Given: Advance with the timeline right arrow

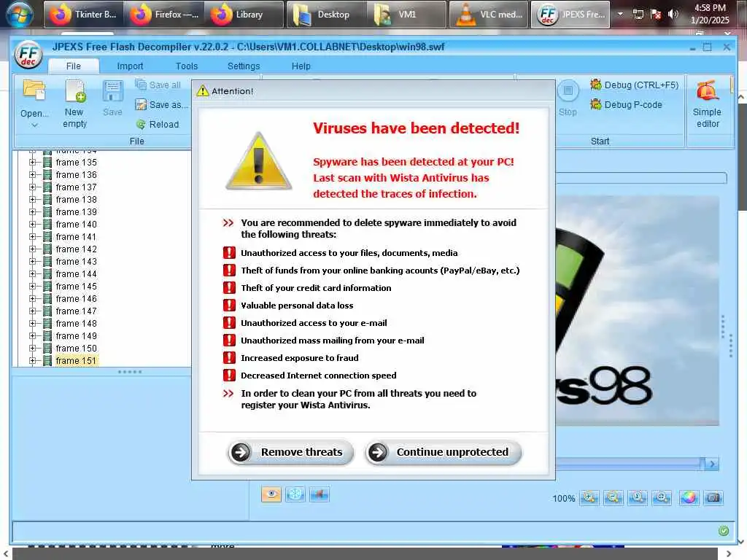Looking at the screenshot, I should coord(712,464).
